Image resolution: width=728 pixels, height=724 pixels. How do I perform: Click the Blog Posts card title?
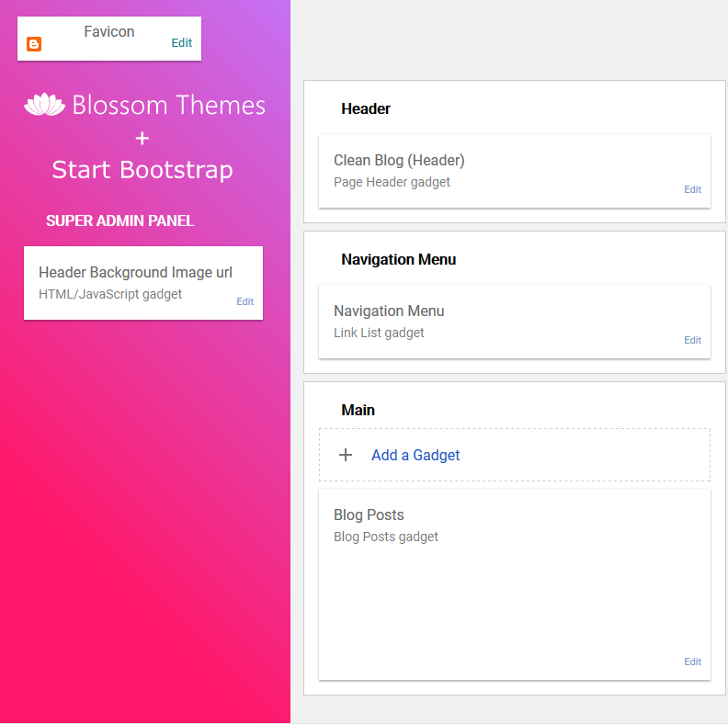[x=369, y=515]
